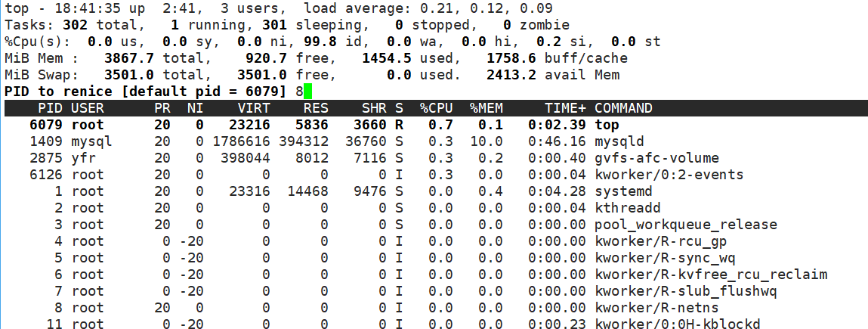Screen dimensions: 868x329
Task: Click the NI column header
Action: pyautogui.click(x=196, y=109)
